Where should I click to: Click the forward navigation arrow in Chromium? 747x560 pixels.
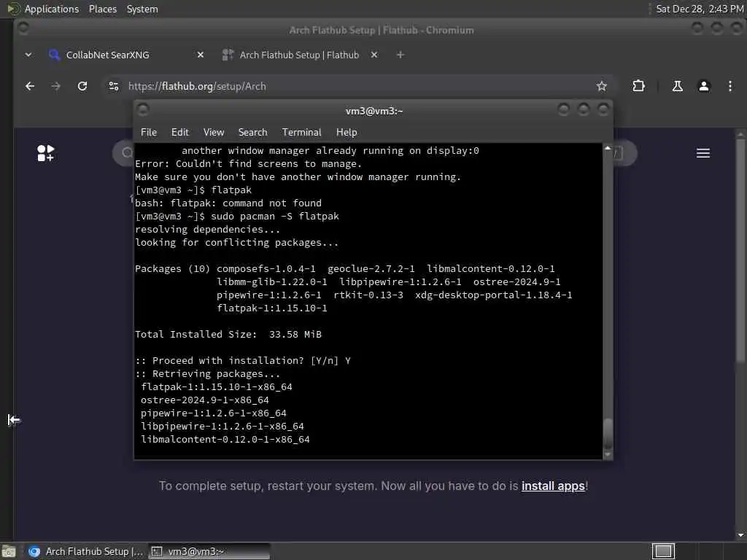click(x=55, y=86)
